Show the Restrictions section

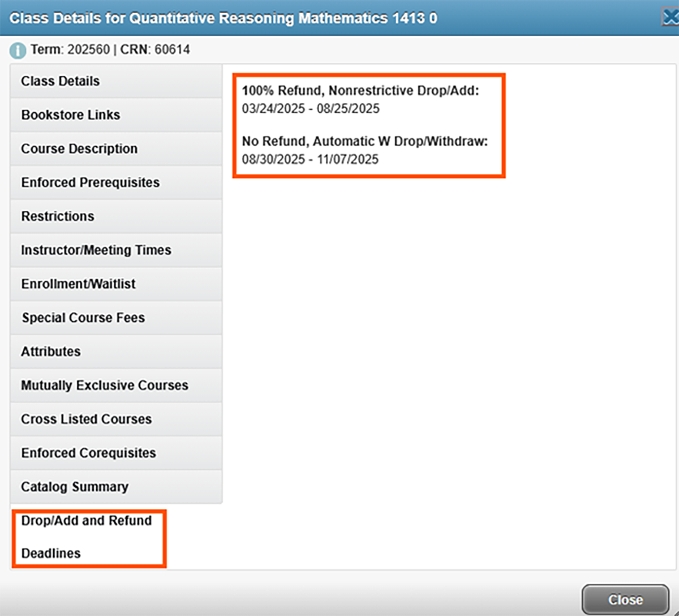[57, 216]
